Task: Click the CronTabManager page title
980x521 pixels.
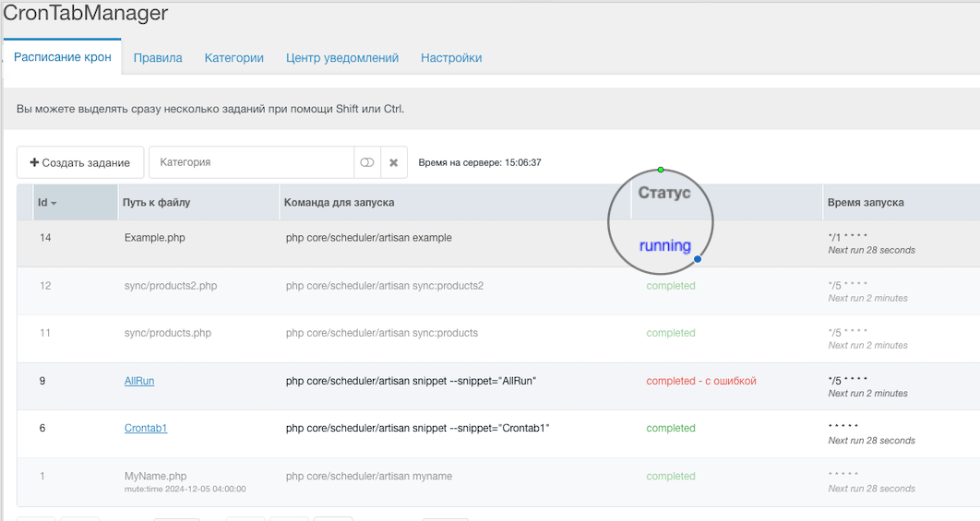Action: 86,13
